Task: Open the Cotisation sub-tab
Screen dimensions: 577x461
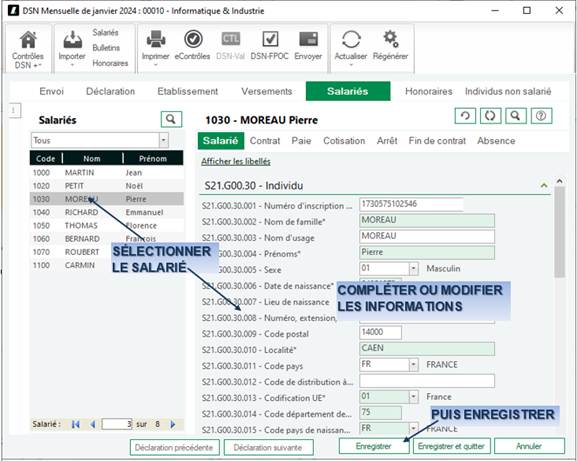Action: 344,141
